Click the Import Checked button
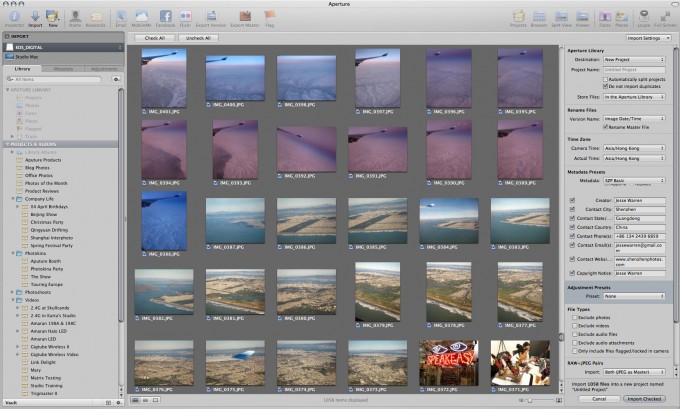680x409 pixels. pyautogui.click(x=644, y=399)
